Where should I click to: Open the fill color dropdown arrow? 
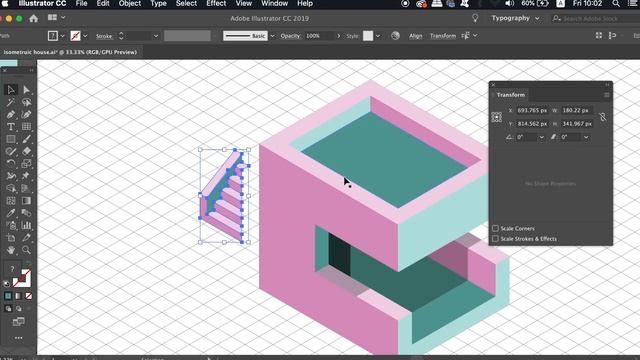[x=62, y=36]
